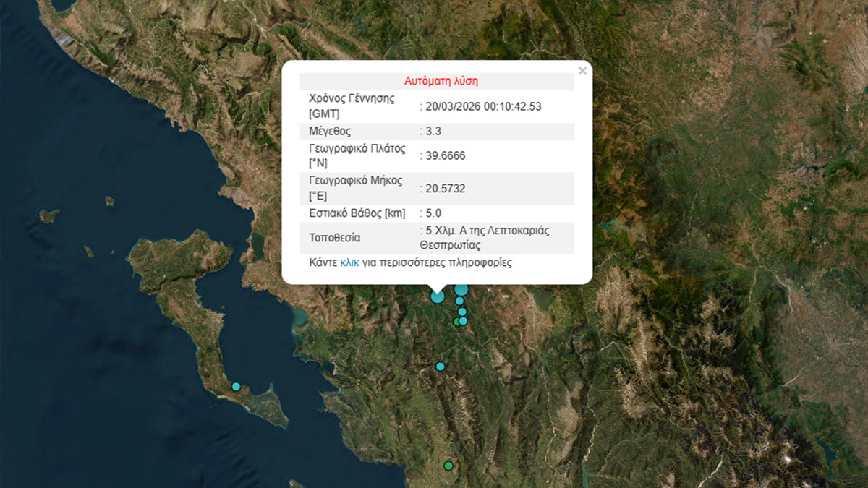Screen dimensions: 868x488
Task: Click the 'Χρόνος Γέννησης [GMT]' label
Action: tap(352, 106)
